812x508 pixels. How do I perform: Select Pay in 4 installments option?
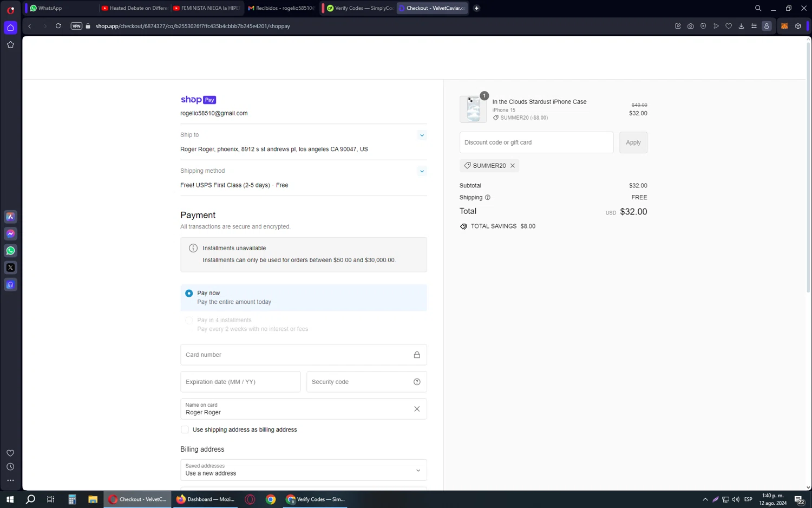[189, 321]
